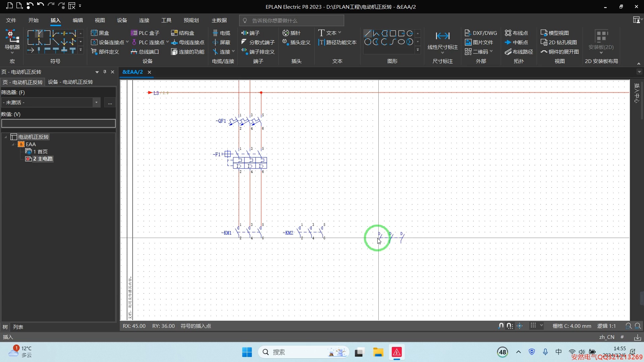
Task: Collapse the EAA tree node
Action: point(13,144)
